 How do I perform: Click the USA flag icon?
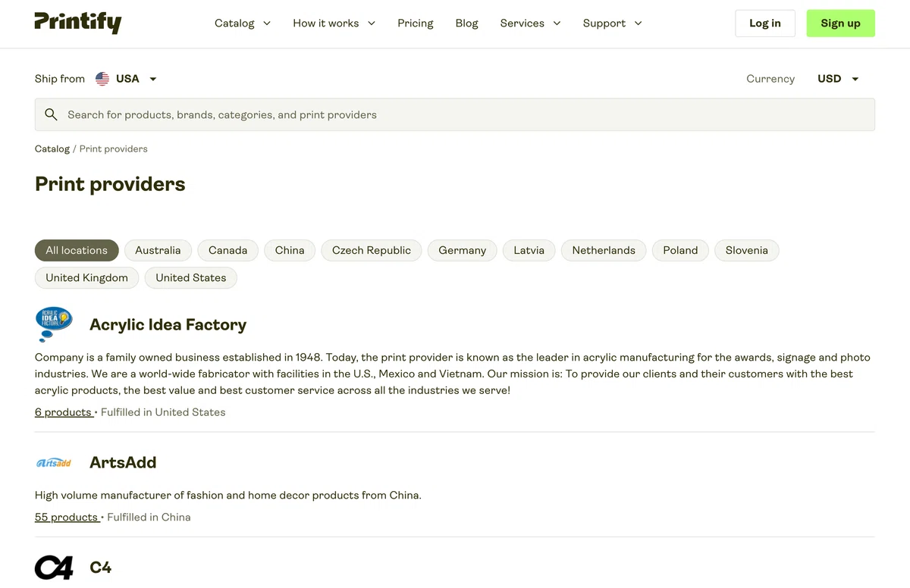coord(102,79)
